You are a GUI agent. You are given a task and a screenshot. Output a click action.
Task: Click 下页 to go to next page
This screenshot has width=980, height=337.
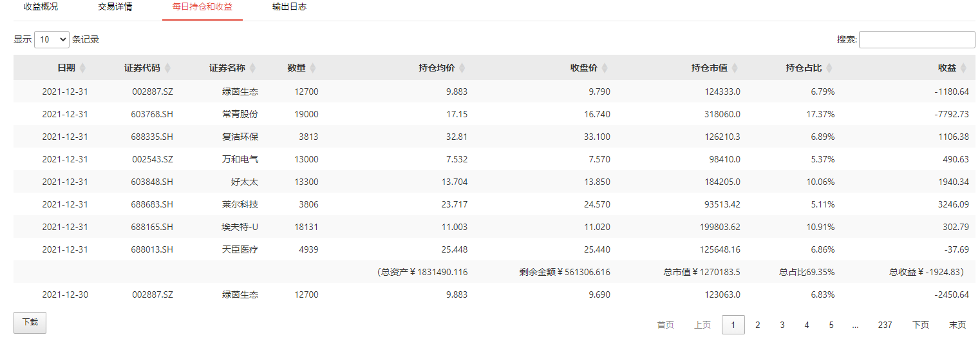(x=921, y=325)
